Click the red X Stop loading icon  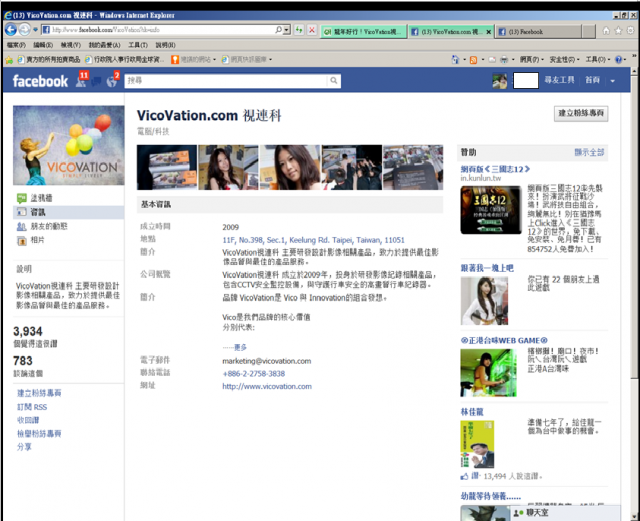pyautogui.click(x=312, y=30)
